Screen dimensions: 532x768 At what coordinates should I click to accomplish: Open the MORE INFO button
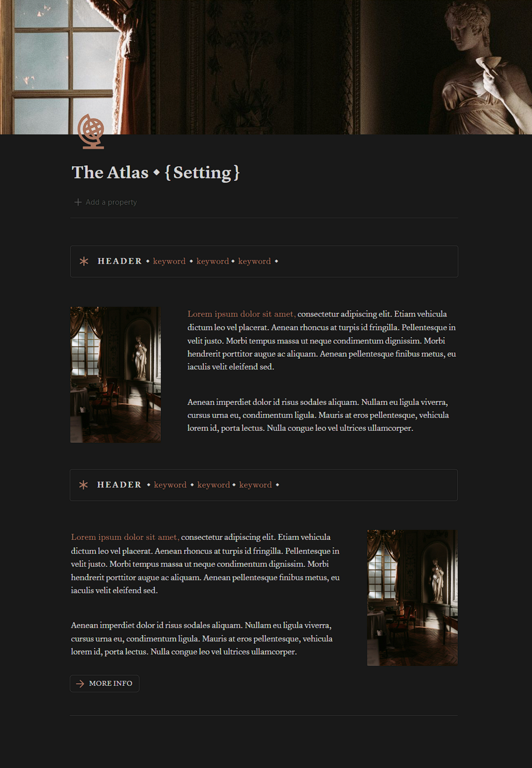(x=105, y=683)
